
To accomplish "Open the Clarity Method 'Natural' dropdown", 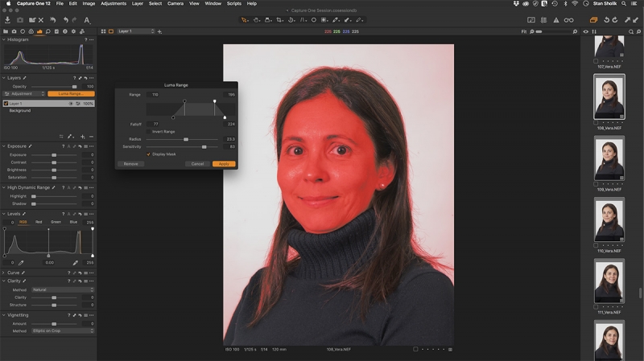I will tap(64, 290).
